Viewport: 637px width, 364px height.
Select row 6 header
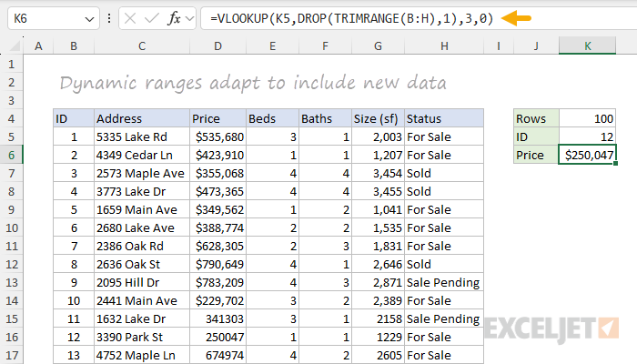(x=11, y=155)
